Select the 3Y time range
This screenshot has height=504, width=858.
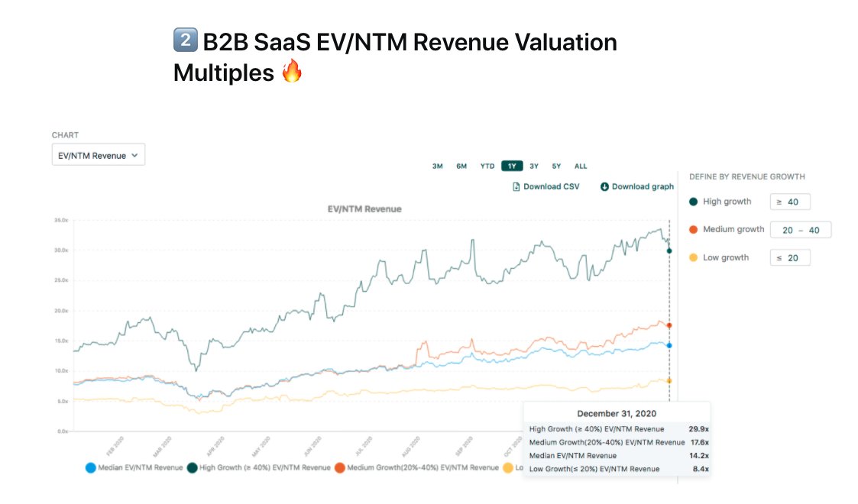(x=534, y=166)
